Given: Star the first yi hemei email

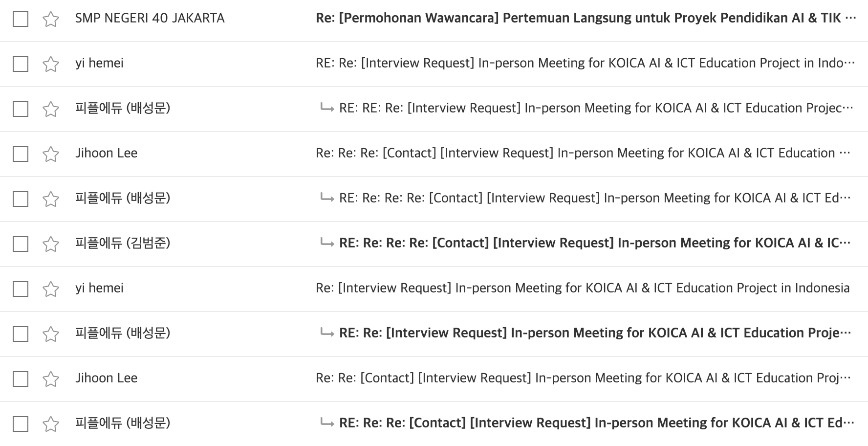Looking at the screenshot, I should coord(51,64).
